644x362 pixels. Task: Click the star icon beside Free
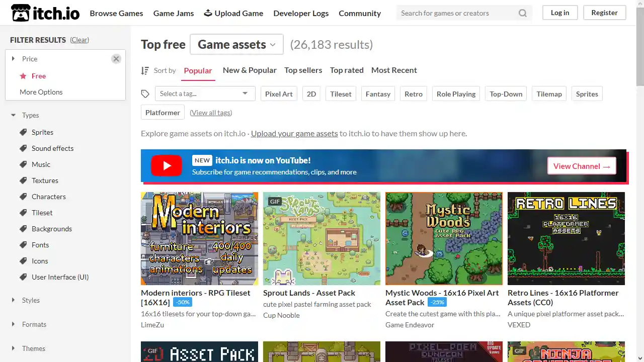(x=23, y=76)
